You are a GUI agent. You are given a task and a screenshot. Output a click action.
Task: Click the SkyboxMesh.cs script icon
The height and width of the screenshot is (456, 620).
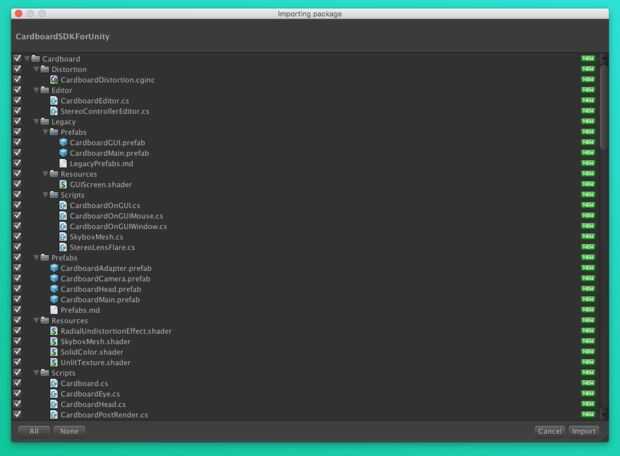[x=63, y=237]
